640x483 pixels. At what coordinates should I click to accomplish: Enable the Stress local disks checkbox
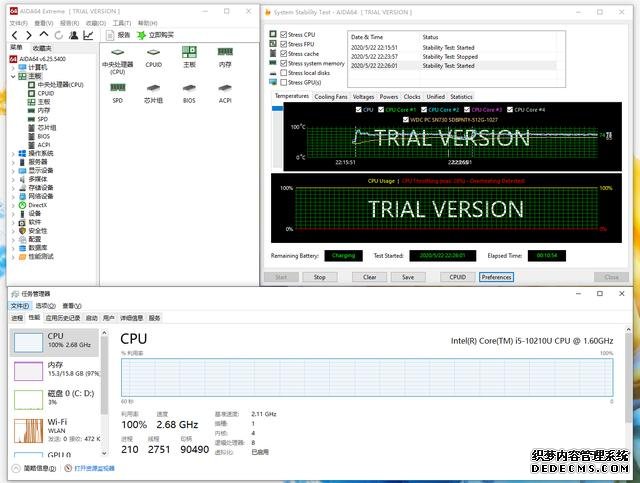click(284, 73)
